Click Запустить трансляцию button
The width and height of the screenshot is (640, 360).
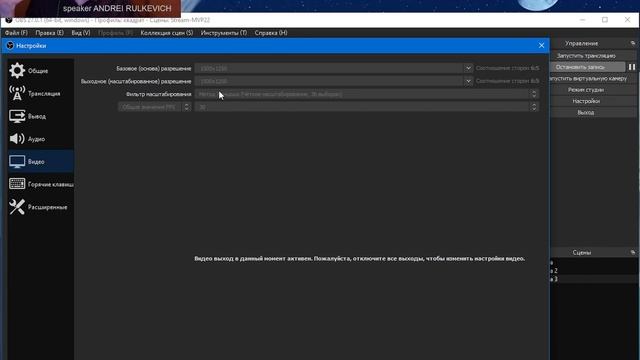586,56
